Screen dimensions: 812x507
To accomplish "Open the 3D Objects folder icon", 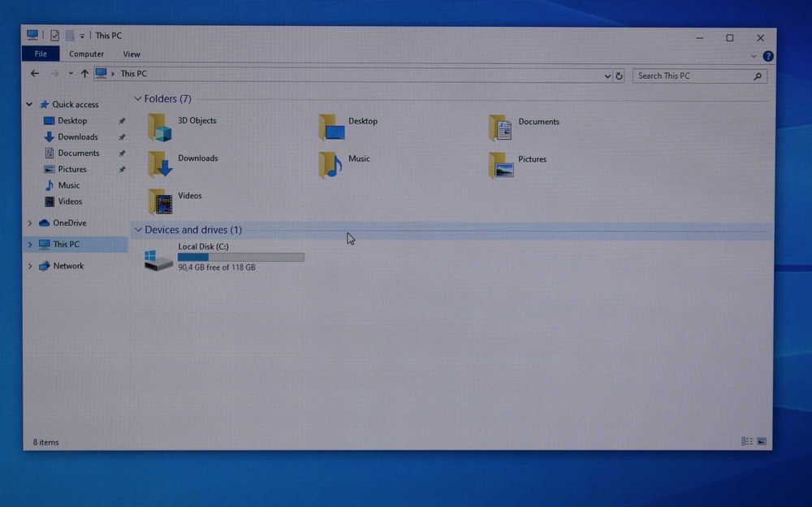I will [x=159, y=128].
